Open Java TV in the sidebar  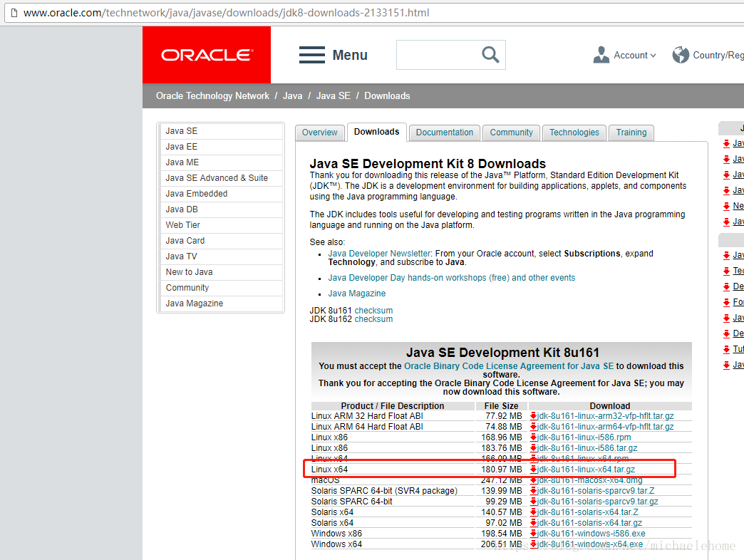221,256
